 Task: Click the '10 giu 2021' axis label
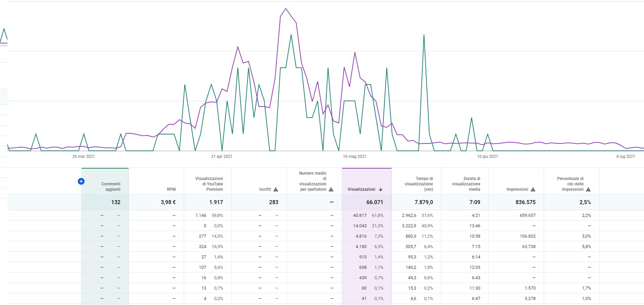click(487, 157)
